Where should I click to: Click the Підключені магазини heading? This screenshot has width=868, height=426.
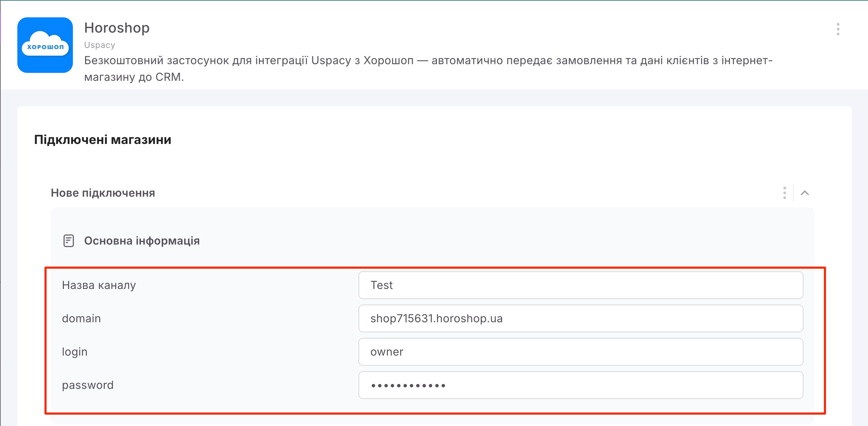coord(103,139)
